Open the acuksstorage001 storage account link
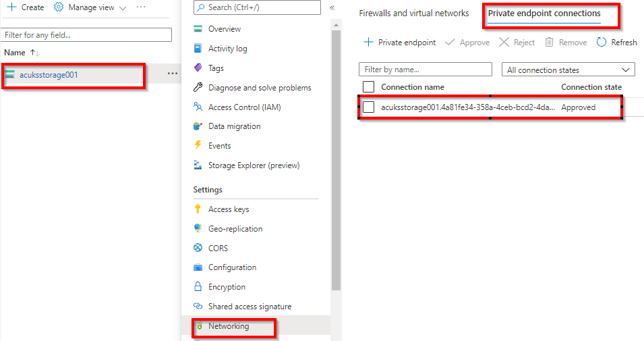The height and width of the screenshot is (341, 644). 49,75
